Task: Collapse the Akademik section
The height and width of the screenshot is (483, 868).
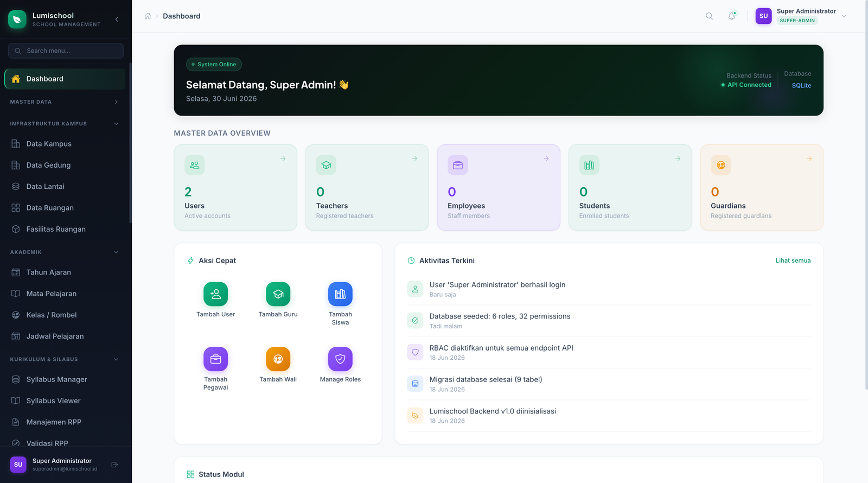Action: [65, 252]
